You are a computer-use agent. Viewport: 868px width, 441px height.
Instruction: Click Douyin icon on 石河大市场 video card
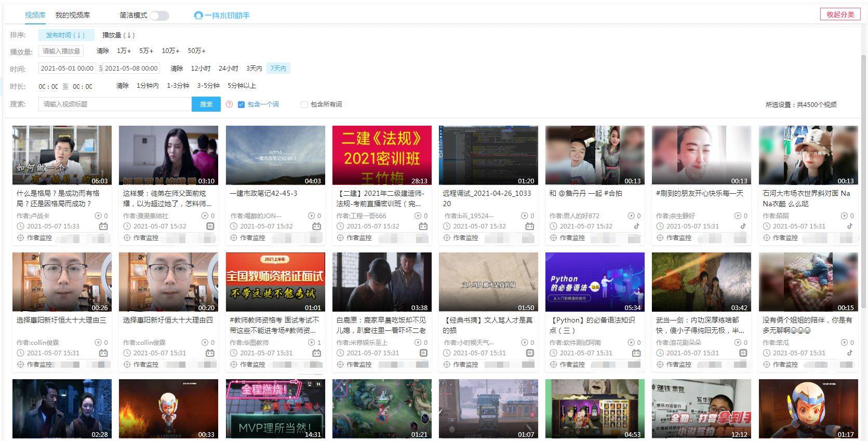pos(849,226)
